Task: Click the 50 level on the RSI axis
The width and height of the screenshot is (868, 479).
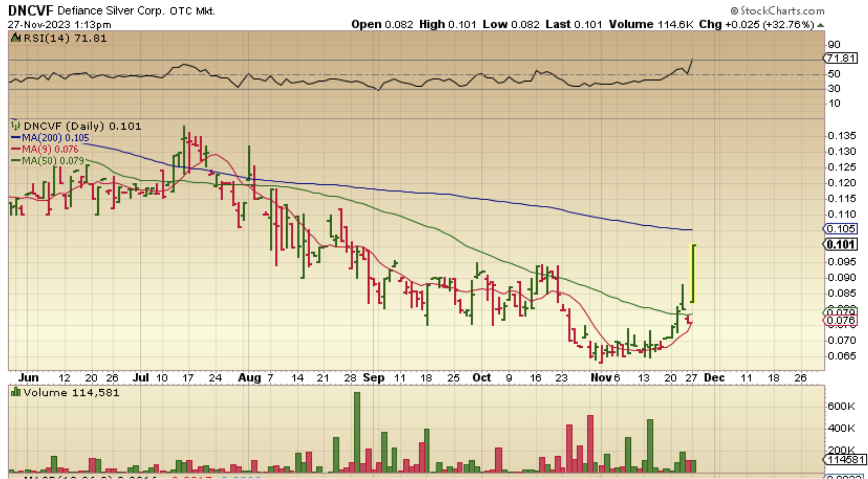Action: click(834, 74)
